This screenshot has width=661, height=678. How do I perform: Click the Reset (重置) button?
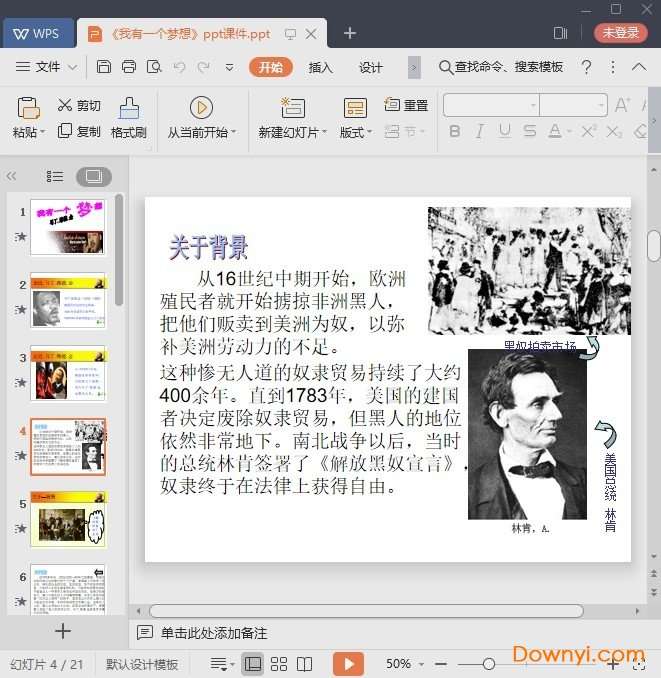[406, 105]
